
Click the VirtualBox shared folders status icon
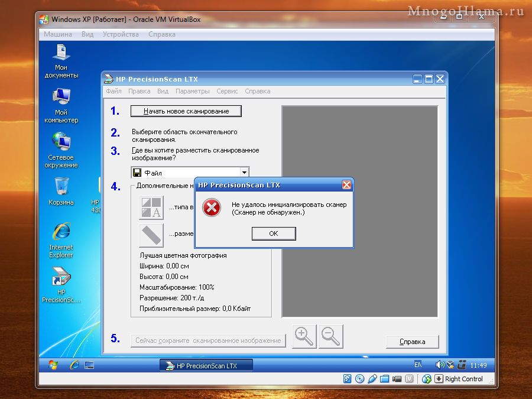384,379
